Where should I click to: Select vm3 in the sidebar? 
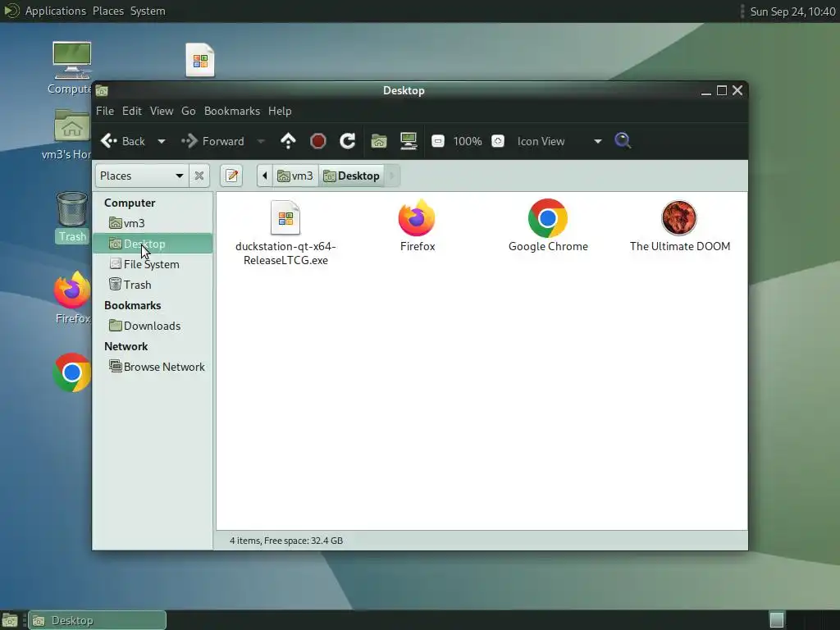click(153, 223)
